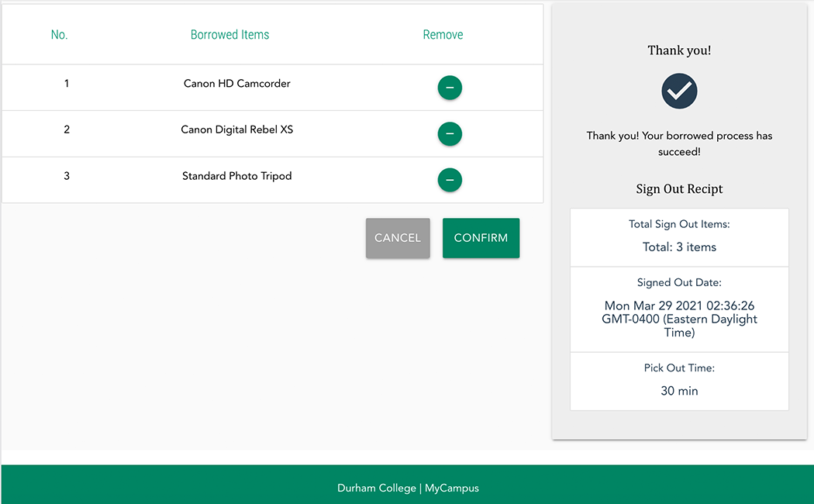
Task: Remove Canon HD Camcorder from borrowed items
Action: coord(450,88)
